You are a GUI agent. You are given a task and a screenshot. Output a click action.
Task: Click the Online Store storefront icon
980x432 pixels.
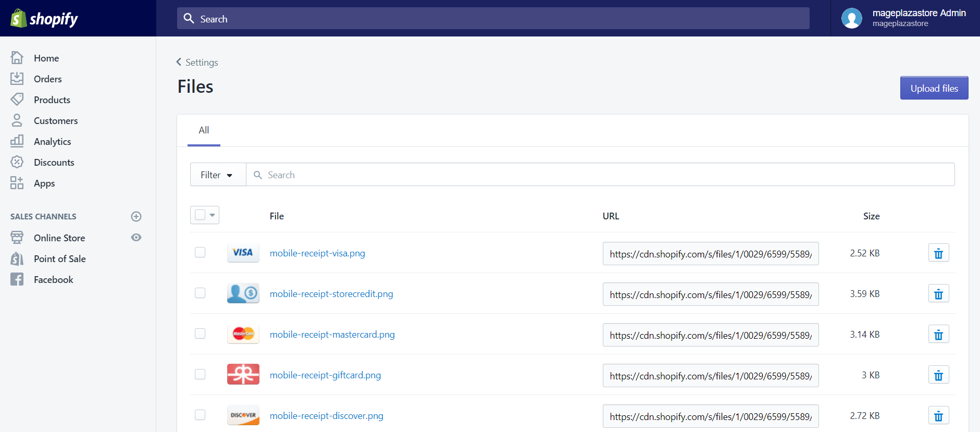[17, 238]
